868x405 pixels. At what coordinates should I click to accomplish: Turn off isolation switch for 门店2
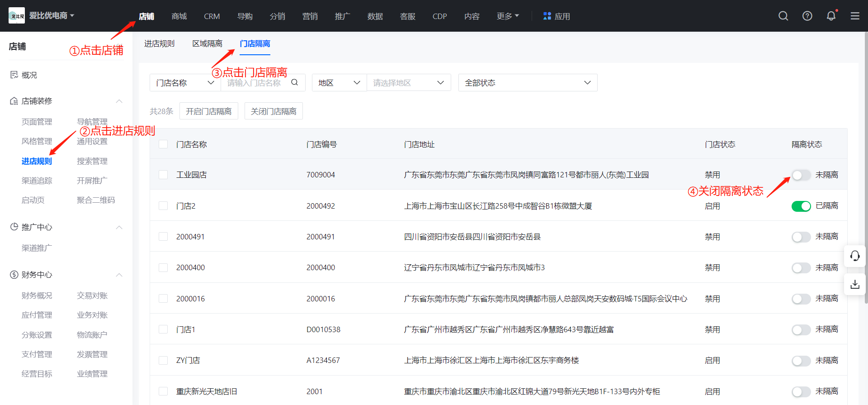point(801,206)
